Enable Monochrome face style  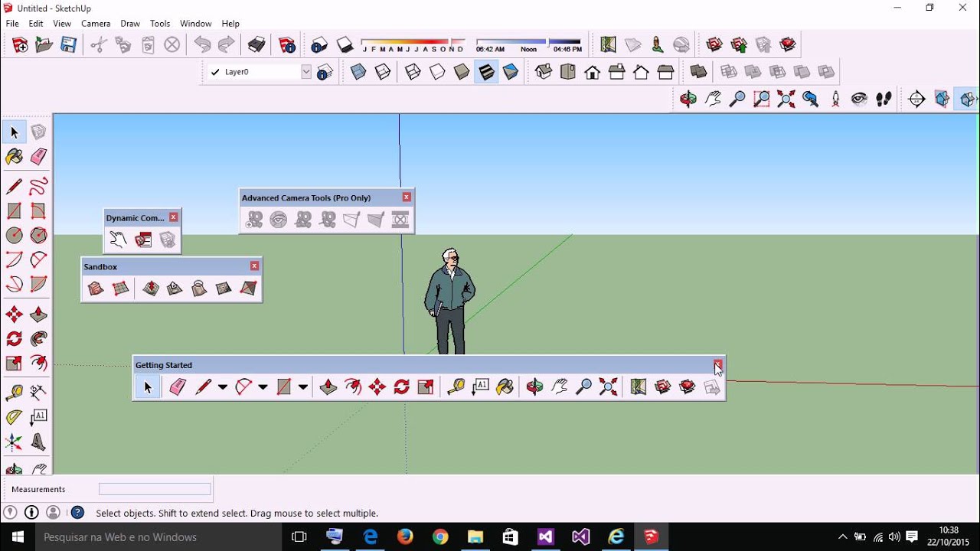511,72
